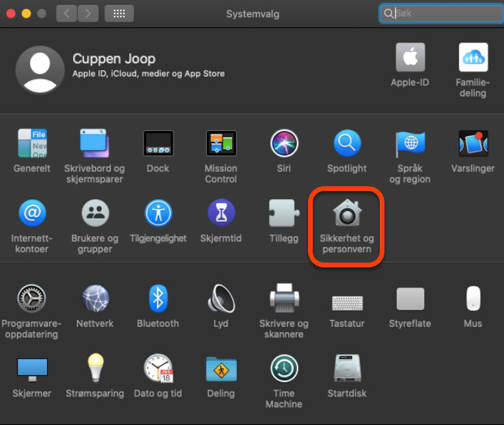This screenshot has height=425, width=504.
Task: Click the Cuppen Joop user avatar
Action: point(39,70)
